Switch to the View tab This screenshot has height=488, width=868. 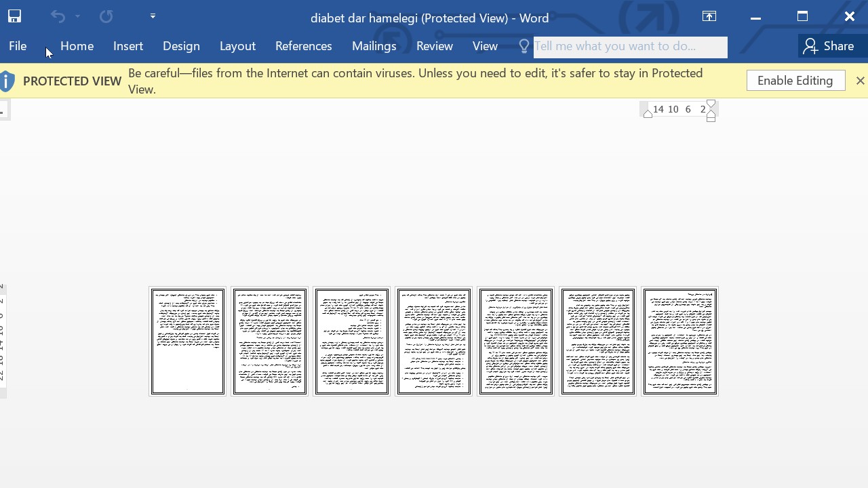[x=485, y=46]
